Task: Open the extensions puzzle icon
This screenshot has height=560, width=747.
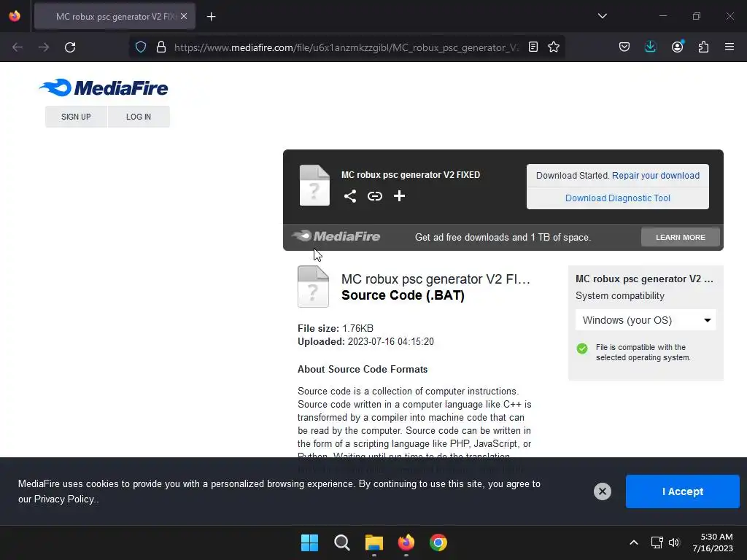Action: pyautogui.click(x=703, y=47)
